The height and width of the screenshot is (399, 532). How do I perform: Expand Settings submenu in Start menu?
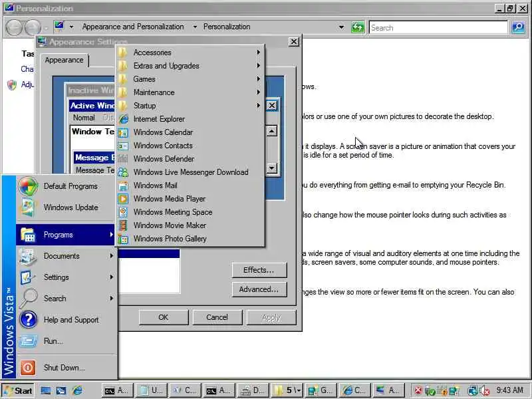click(66, 277)
